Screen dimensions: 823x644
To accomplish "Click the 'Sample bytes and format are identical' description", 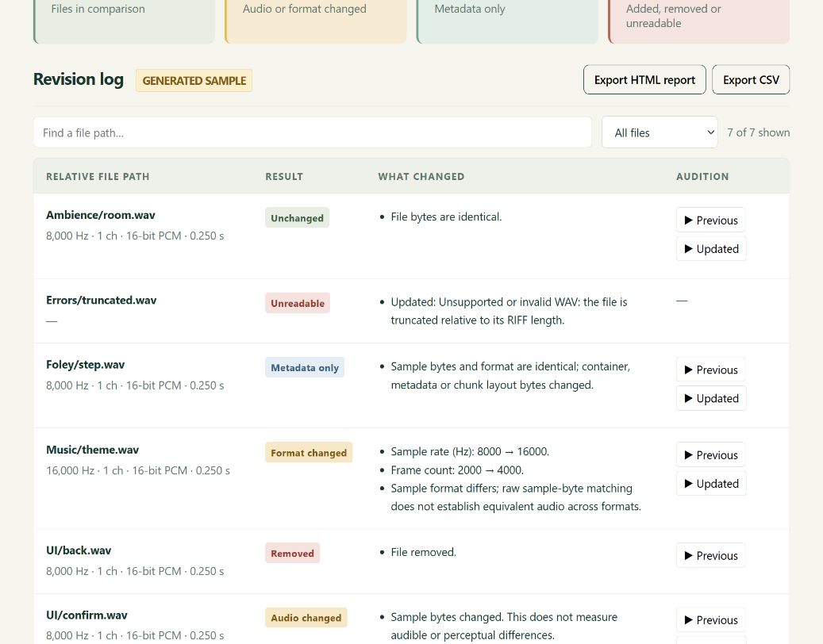I will (510, 375).
